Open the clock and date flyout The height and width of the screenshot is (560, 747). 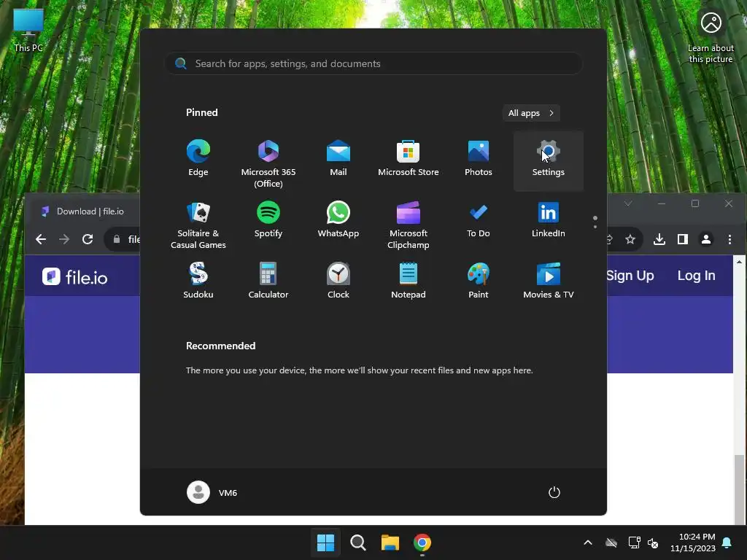693,542
